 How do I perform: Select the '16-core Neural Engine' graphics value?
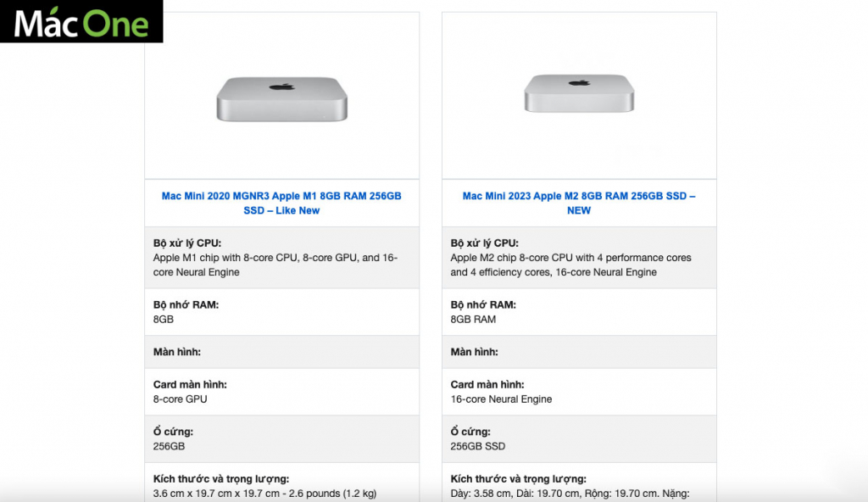(501, 399)
